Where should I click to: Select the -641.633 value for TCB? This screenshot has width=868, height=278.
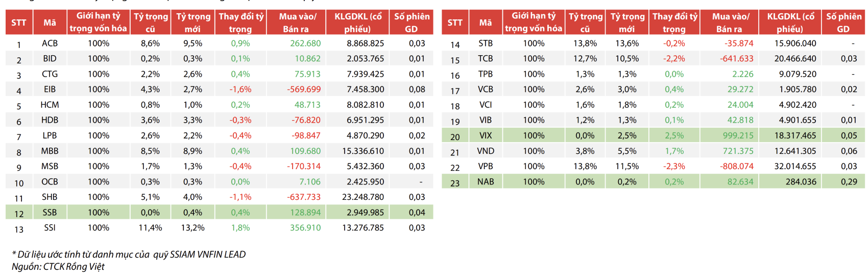click(737, 59)
